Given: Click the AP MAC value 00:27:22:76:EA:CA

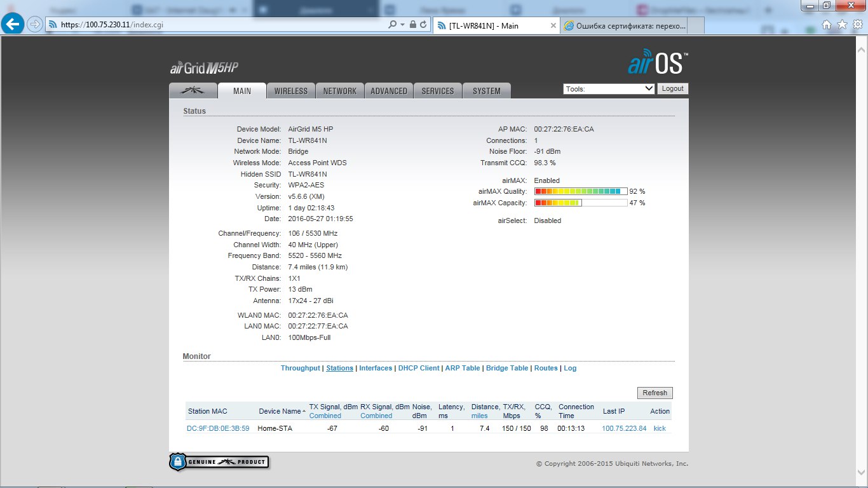Looking at the screenshot, I should [x=564, y=129].
